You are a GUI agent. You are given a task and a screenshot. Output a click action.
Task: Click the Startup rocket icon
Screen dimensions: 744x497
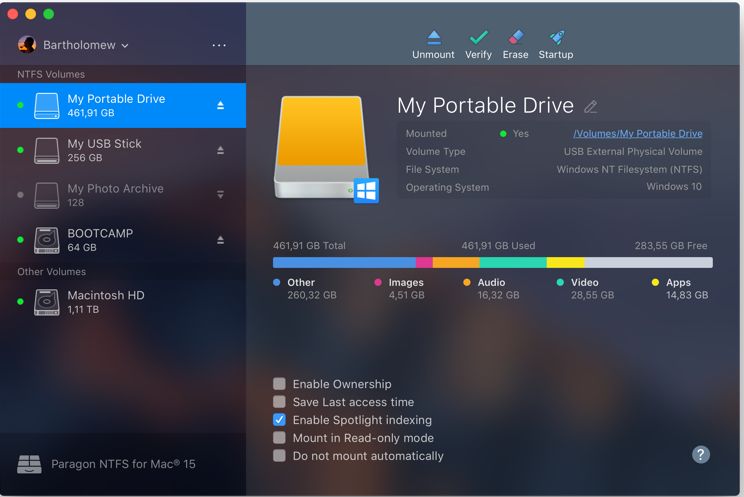point(556,38)
